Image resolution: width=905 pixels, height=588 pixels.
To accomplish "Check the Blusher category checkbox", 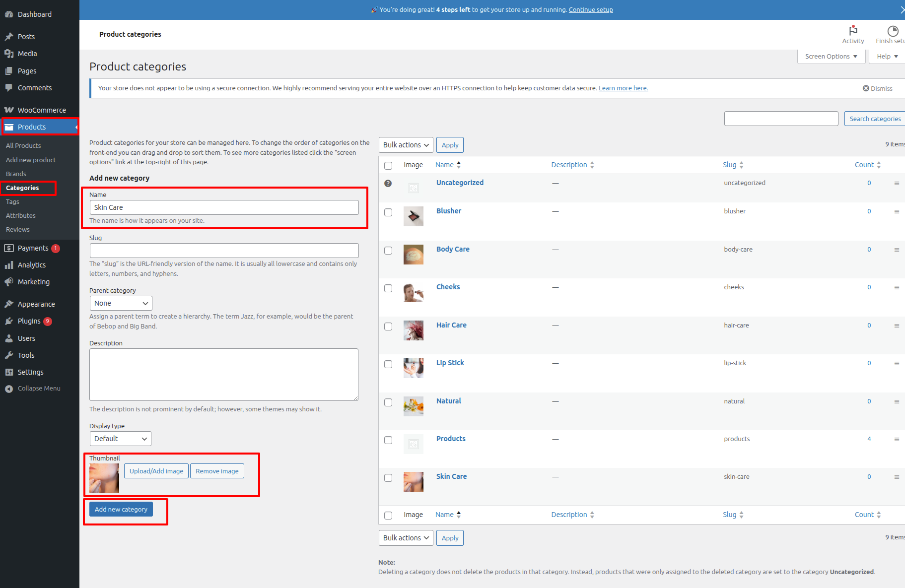I will (388, 212).
